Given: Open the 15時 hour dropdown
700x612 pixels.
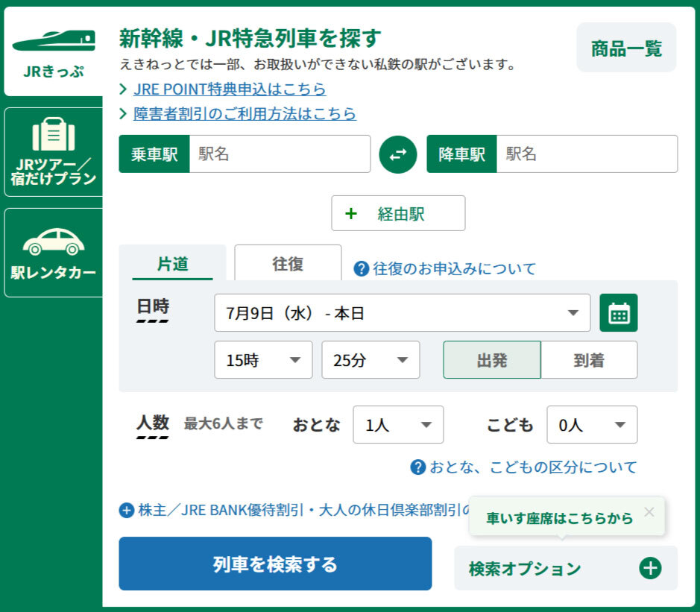Looking at the screenshot, I should pyautogui.click(x=263, y=360).
